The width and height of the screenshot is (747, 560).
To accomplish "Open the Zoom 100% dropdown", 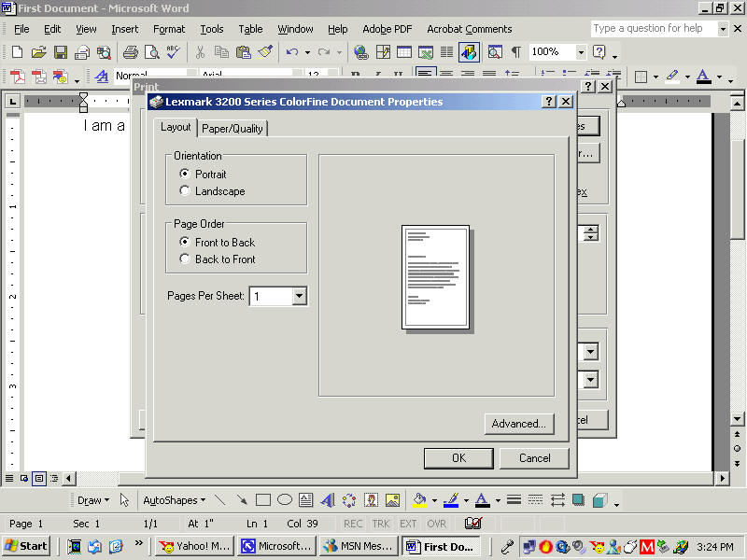I will [581, 52].
